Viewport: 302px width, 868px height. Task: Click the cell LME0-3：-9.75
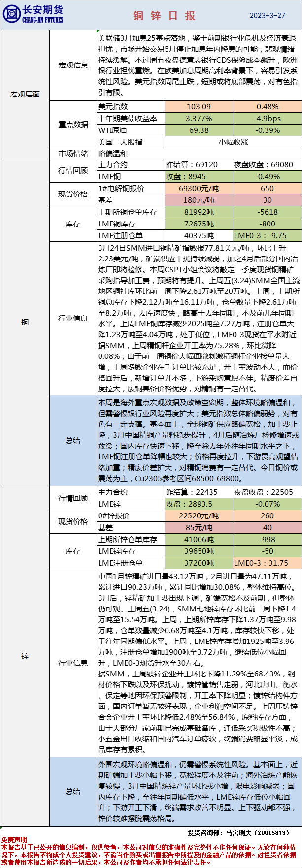coord(267,235)
